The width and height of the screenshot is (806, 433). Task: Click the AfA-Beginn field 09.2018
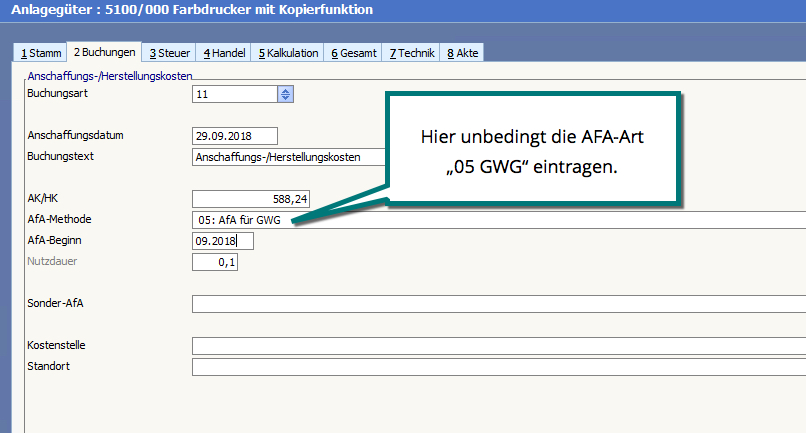coord(222,241)
